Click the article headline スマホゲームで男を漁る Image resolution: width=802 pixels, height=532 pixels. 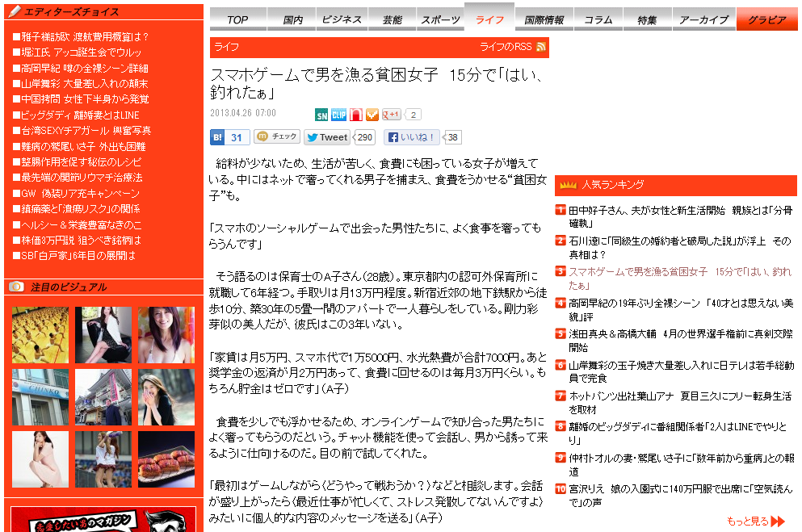click(377, 83)
